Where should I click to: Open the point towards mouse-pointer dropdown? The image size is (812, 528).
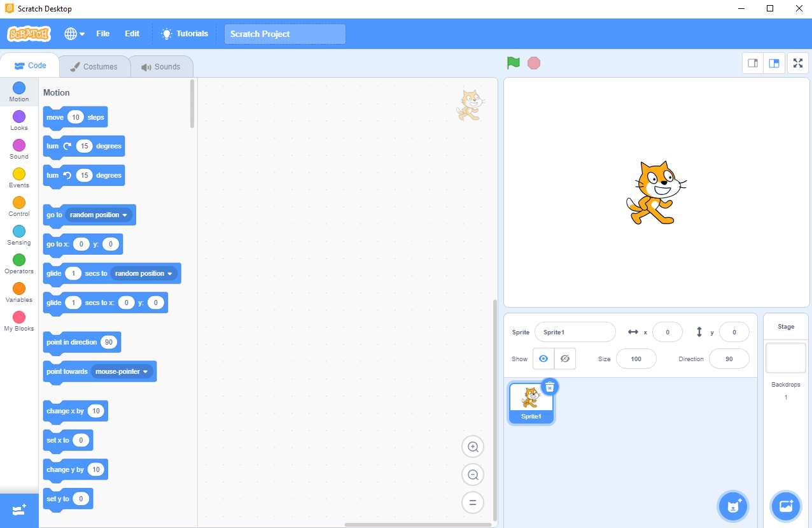click(122, 371)
